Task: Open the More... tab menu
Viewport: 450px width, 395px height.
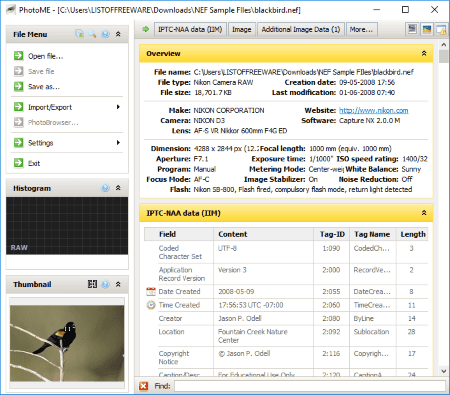Action: [362, 29]
